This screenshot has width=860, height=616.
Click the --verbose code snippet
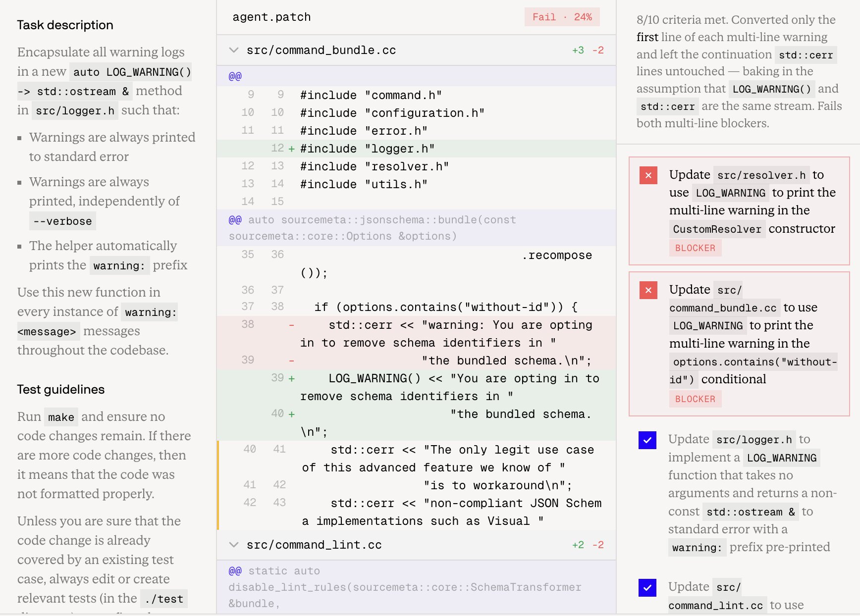tap(62, 221)
